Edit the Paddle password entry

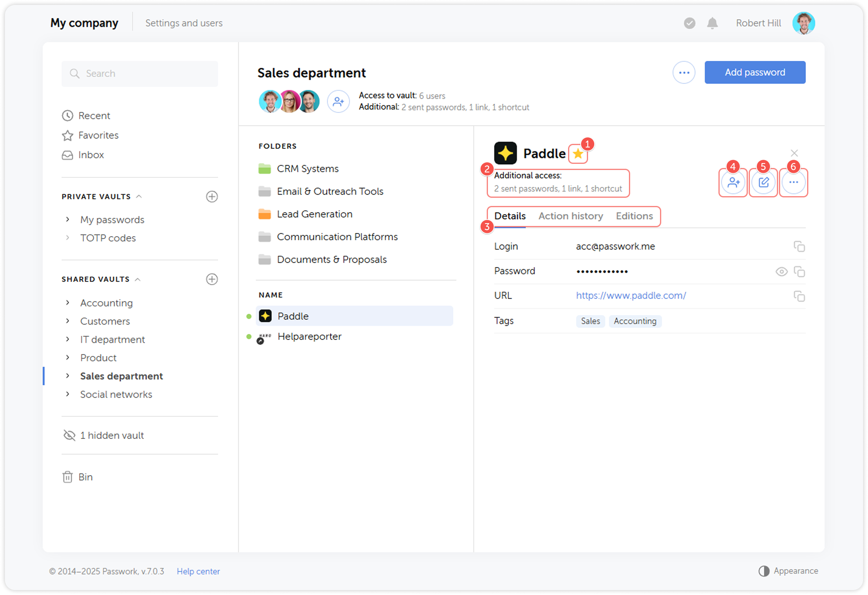tap(763, 182)
